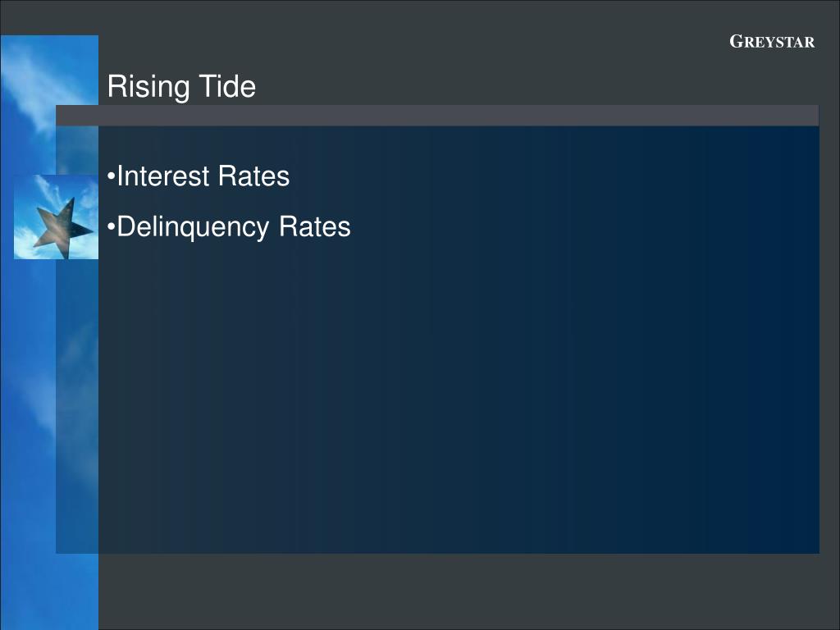Click Rates in the Delinquency Rates line
Screen dimensions: 840x630
click(x=315, y=226)
